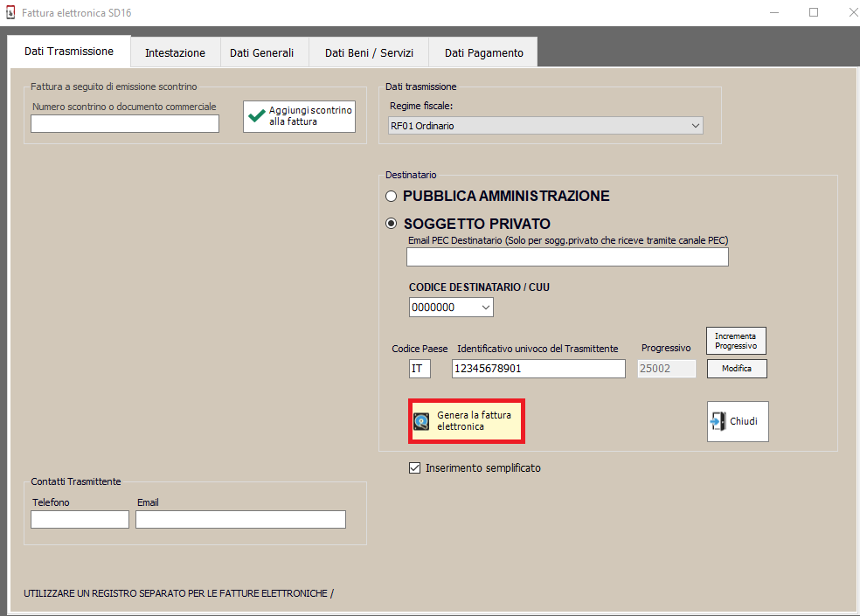Switch to the Intestazione tab
This screenshot has width=860, height=616.
(x=175, y=52)
